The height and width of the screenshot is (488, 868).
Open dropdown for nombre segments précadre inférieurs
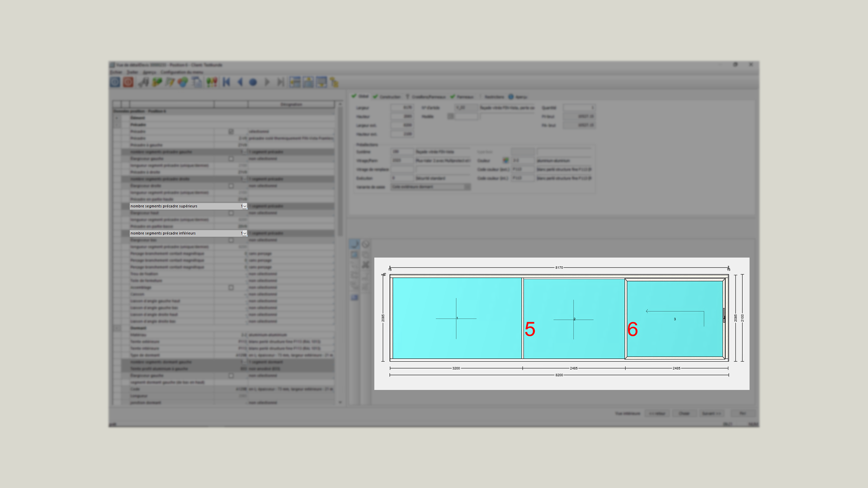pos(245,234)
